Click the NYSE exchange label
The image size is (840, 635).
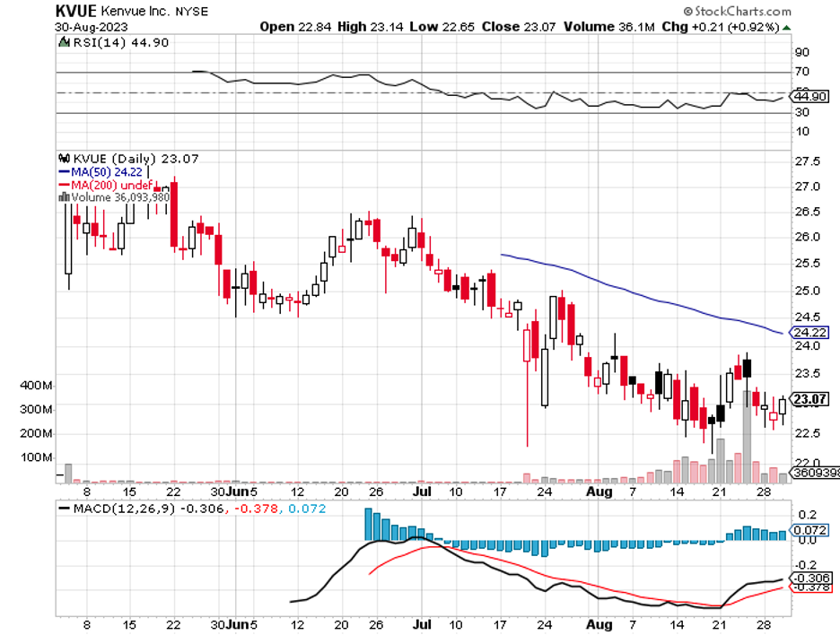click(x=192, y=12)
